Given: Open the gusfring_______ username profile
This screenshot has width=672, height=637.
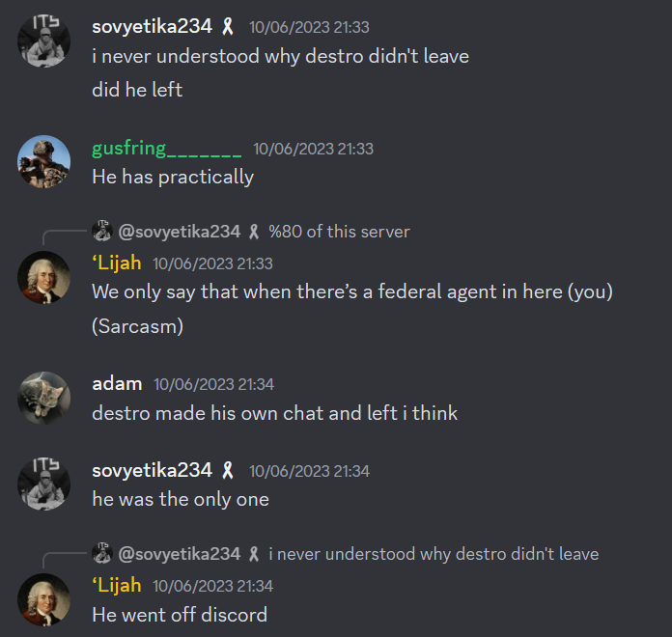Looking at the screenshot, I should (x=167, y=149).
